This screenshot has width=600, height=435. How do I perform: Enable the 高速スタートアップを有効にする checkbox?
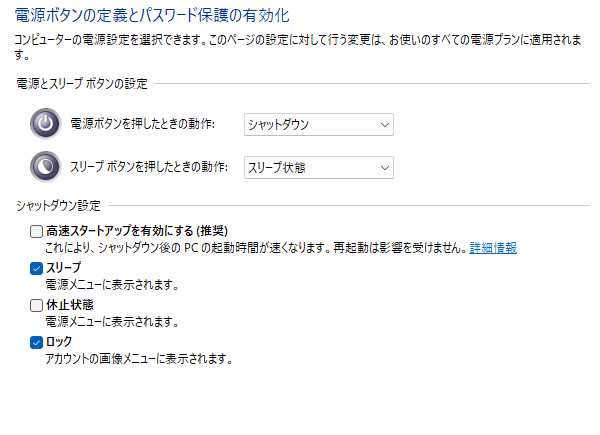(37, 232)
